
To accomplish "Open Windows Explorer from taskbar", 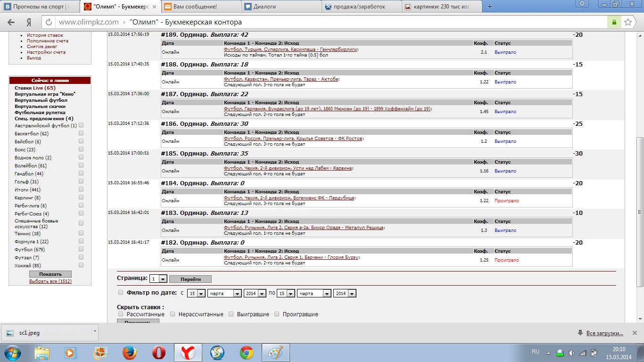I will [x=42, y=353].
